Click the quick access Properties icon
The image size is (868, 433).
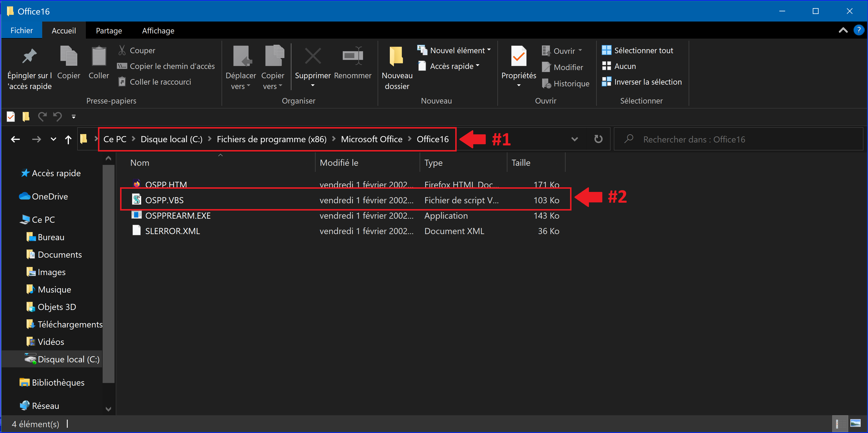click(x=11, y=117)
